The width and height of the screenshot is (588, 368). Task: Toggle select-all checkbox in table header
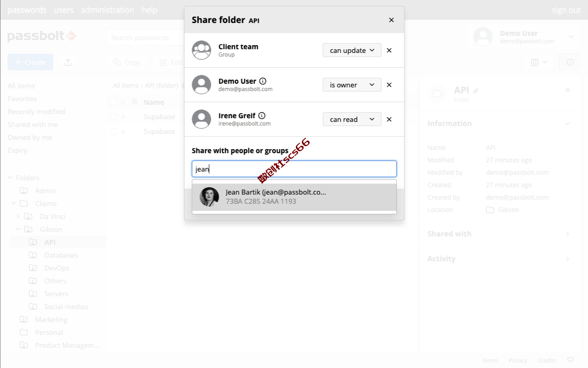(x=113, y=102)
